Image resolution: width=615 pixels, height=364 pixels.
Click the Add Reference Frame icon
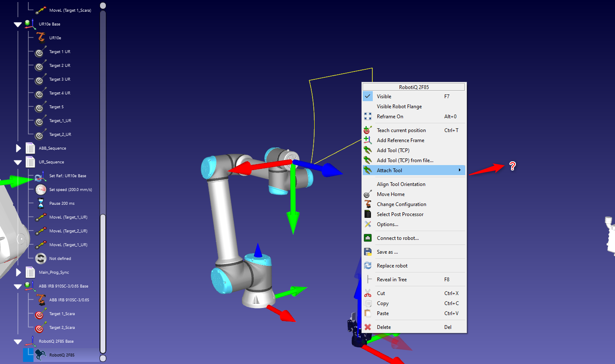pos(367,140)
